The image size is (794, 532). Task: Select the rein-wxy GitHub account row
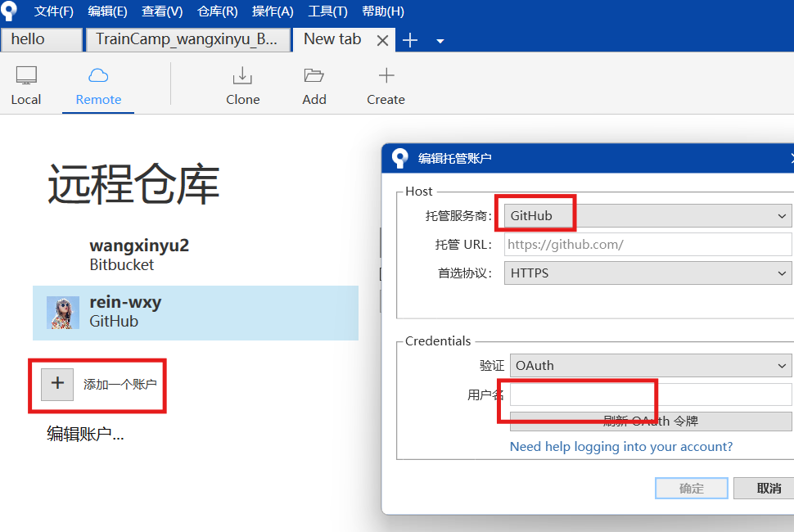(196, 313)
